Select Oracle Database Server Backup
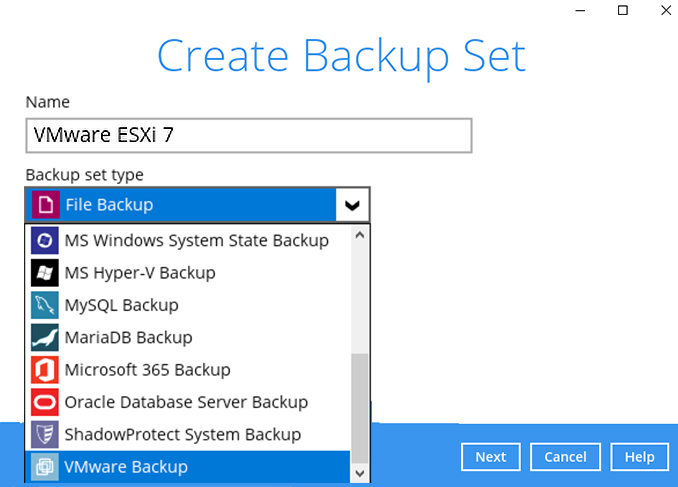 [188, 402]
